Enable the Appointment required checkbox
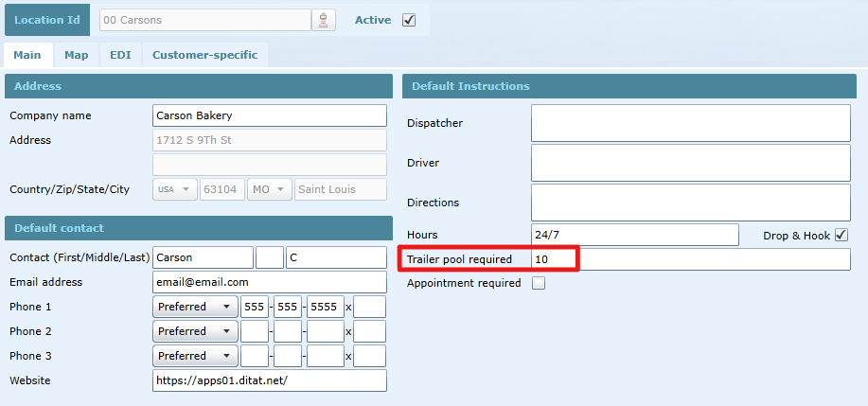This screenshot has height=406, width=868. [x=539, y=283]
